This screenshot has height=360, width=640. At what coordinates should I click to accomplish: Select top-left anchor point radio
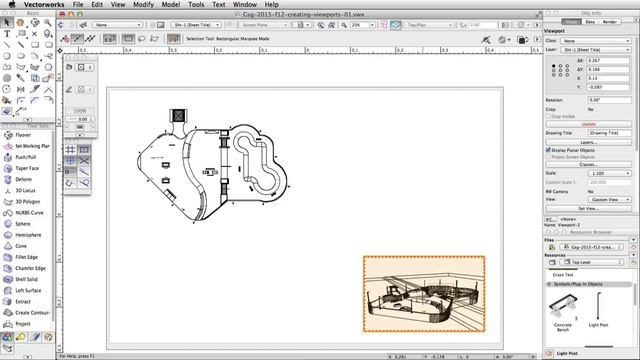coord(553,66)
